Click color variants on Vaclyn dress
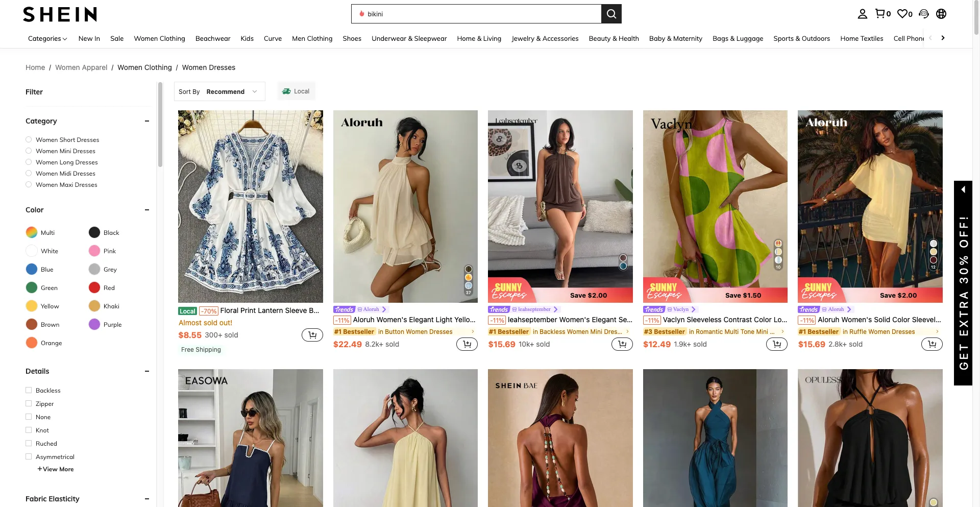 (x=778, y=254)
